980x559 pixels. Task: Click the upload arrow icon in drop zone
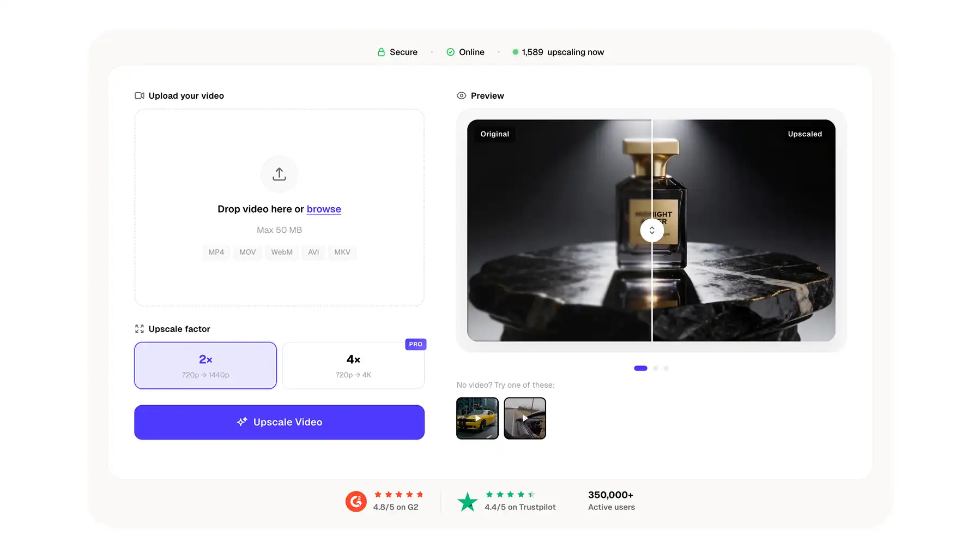pyautogui.click(x=279, y=174)
